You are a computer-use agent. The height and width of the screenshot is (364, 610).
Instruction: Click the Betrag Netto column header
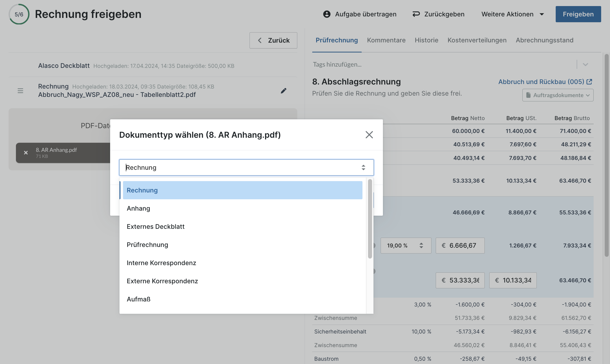tap(468, 118)
